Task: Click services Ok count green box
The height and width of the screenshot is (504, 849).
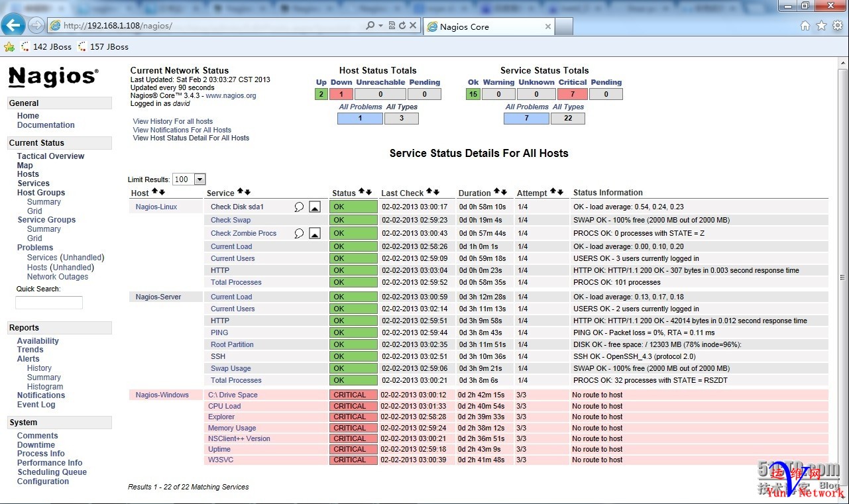Action: coord(473,94)
